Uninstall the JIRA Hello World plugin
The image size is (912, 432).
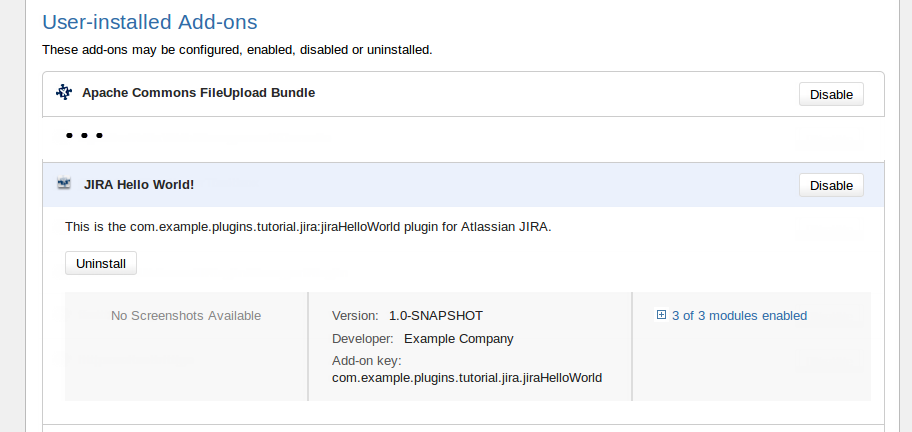click(101, 263)
